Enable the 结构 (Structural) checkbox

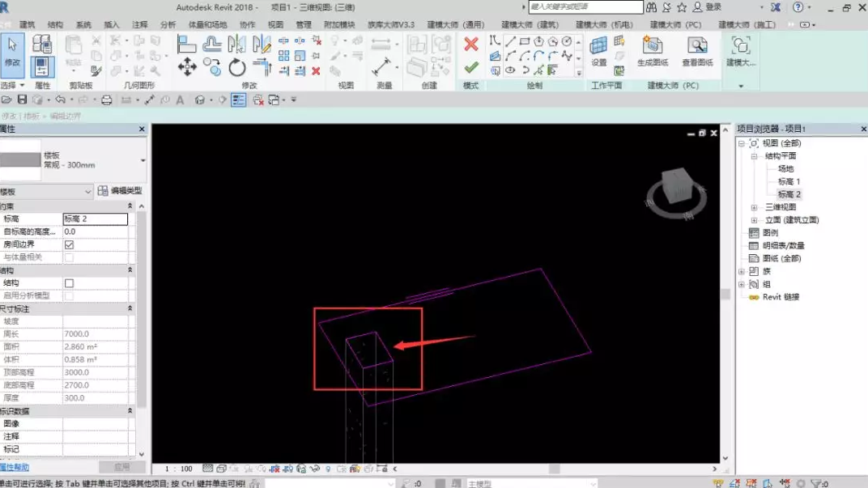pyautogui.click(x=69, y=283)
